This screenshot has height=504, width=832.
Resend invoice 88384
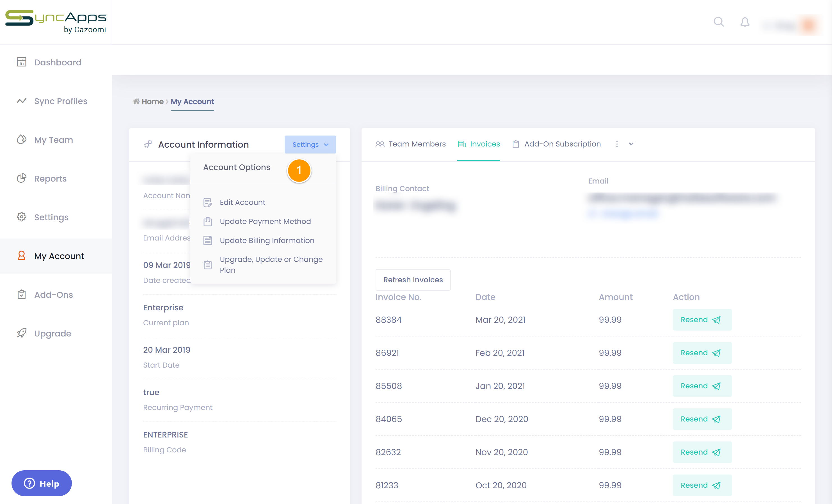click(x=702, y=319)
